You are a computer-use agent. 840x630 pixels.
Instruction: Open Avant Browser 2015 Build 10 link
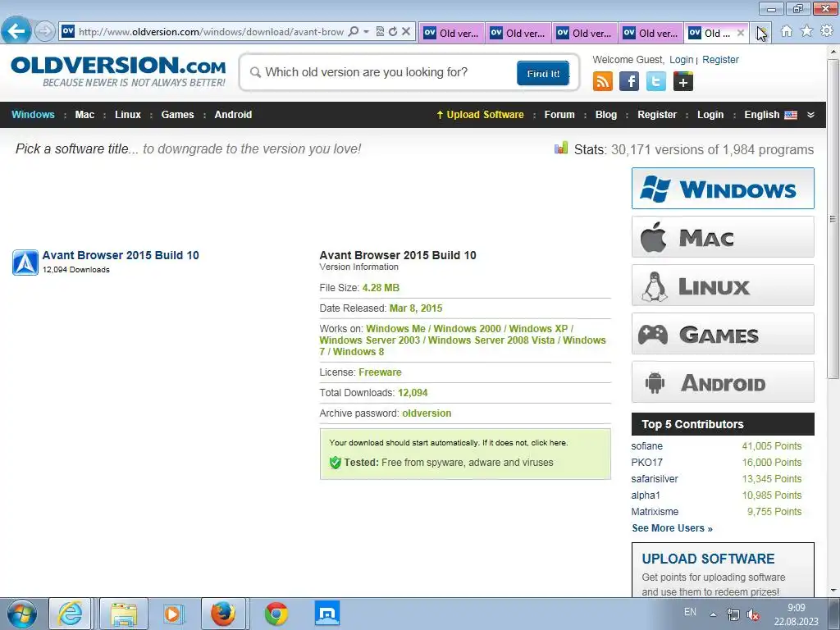point(121,255)
